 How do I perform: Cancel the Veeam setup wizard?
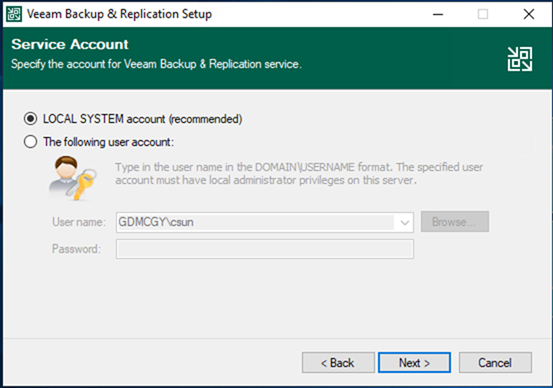coord(495,362)
